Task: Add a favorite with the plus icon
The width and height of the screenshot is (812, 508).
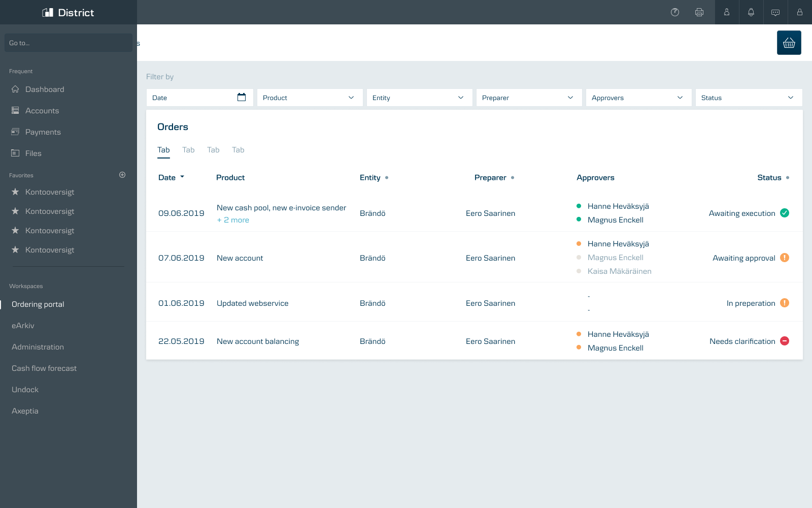Action: (122, 175)
